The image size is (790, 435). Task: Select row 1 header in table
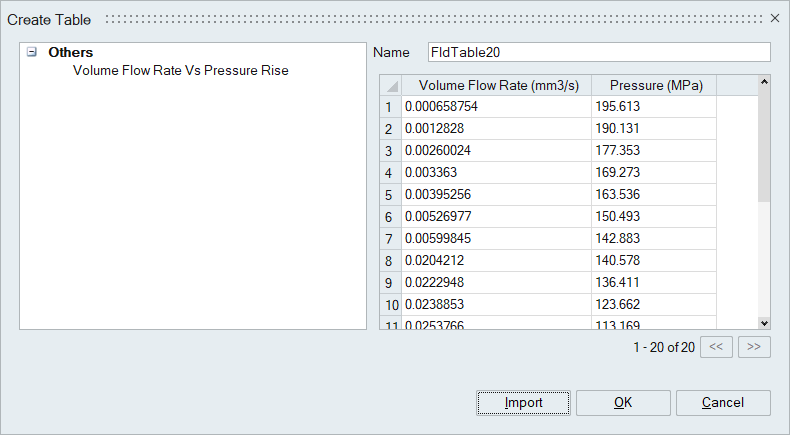point(390,106)
